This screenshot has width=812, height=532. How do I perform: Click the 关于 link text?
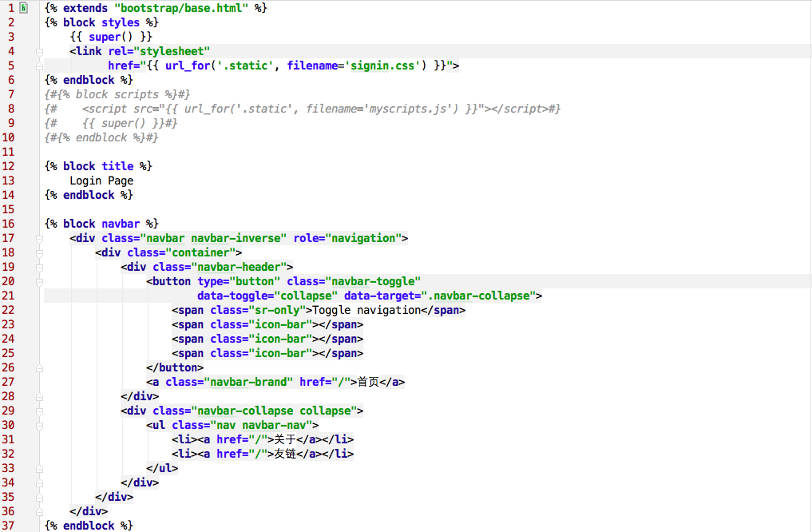pyautogui.click(x=285, y=440)
